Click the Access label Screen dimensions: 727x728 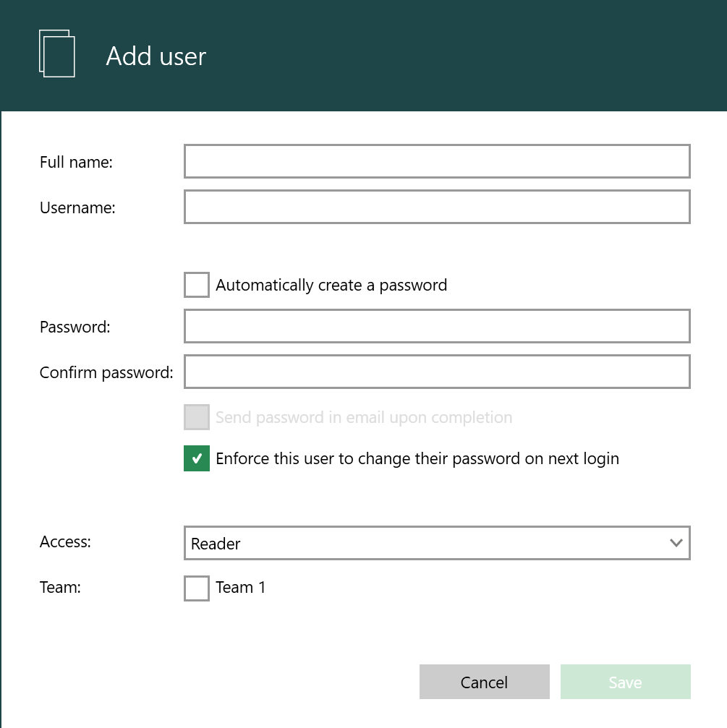tap(65, 541)
